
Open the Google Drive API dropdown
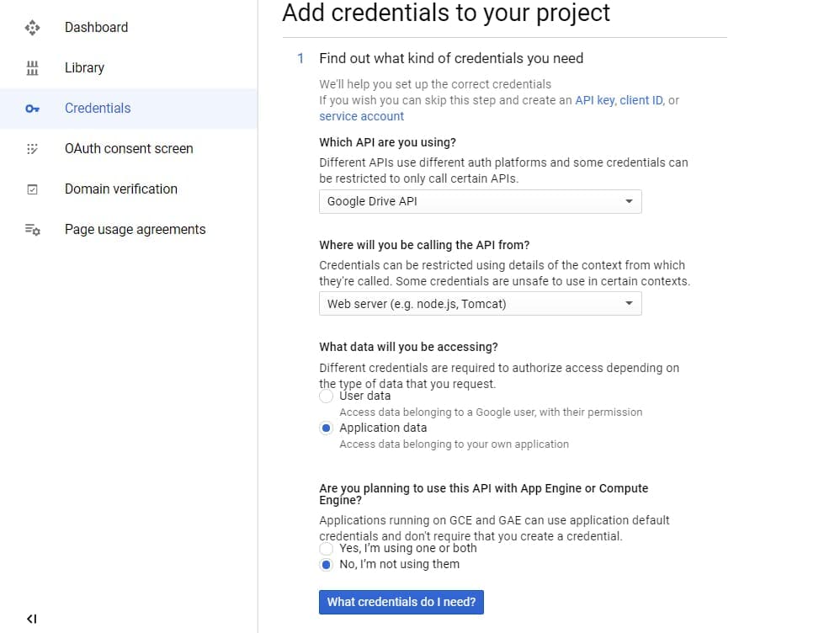pos(480,202)
